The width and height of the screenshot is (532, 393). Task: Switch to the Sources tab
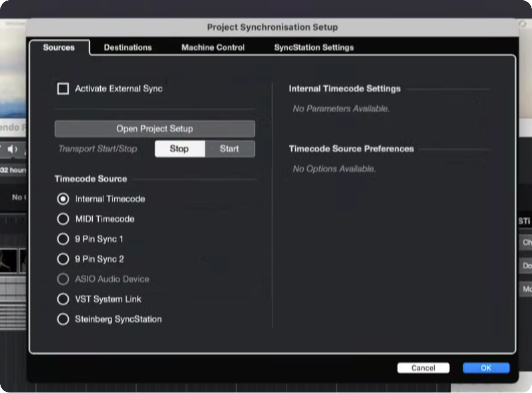(59, 47)
